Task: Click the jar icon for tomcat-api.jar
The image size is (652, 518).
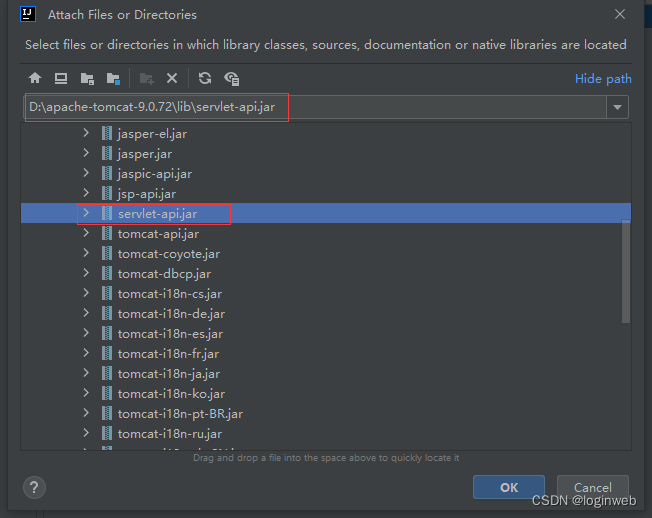Action: point(107,233)
